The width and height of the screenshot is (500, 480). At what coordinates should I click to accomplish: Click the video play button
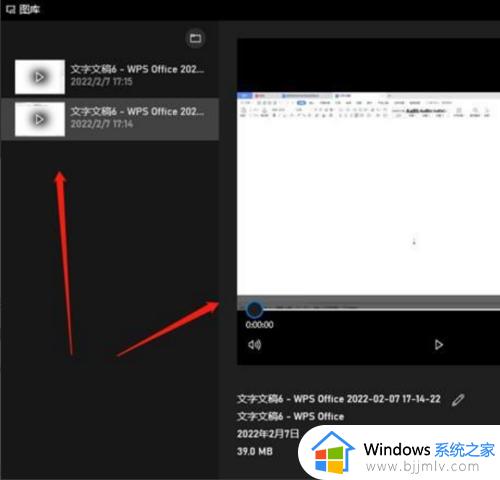(x=439, y=345)
